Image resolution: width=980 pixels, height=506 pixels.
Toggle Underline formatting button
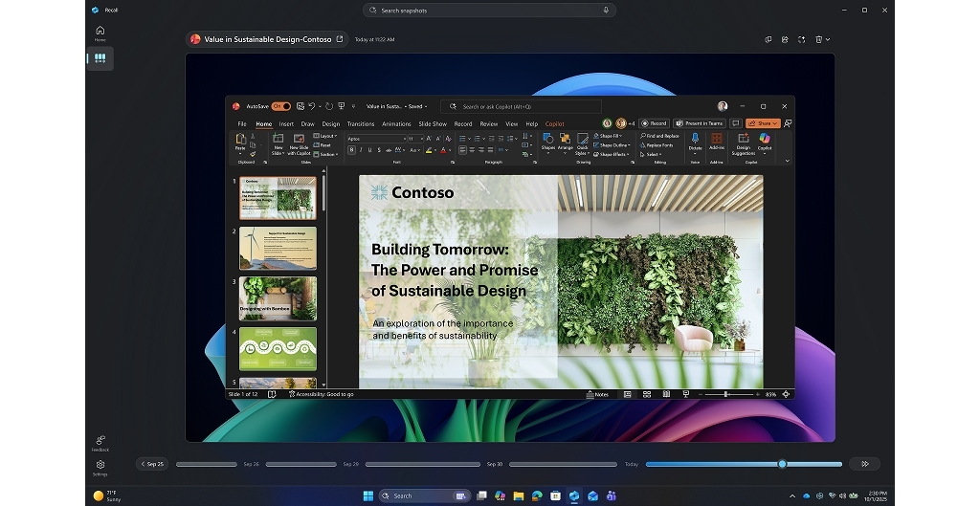click(369, 150)
